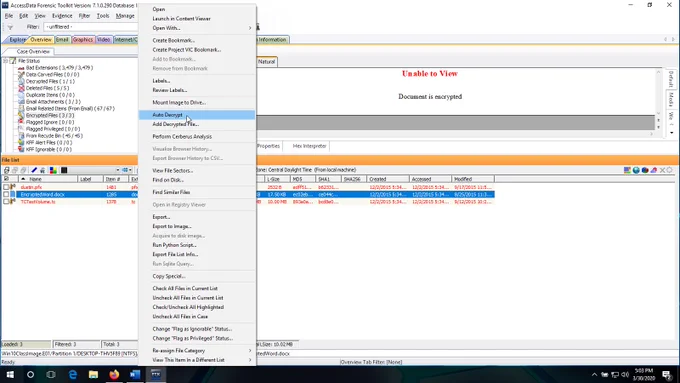
Task: Click the red-blue sphere icon above file list
Action: click(644, 170)
